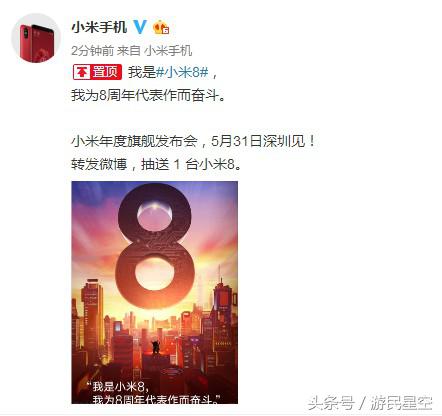442x416 pixels.
Task: Open the Mi 8 poster image
Action: 155,292
